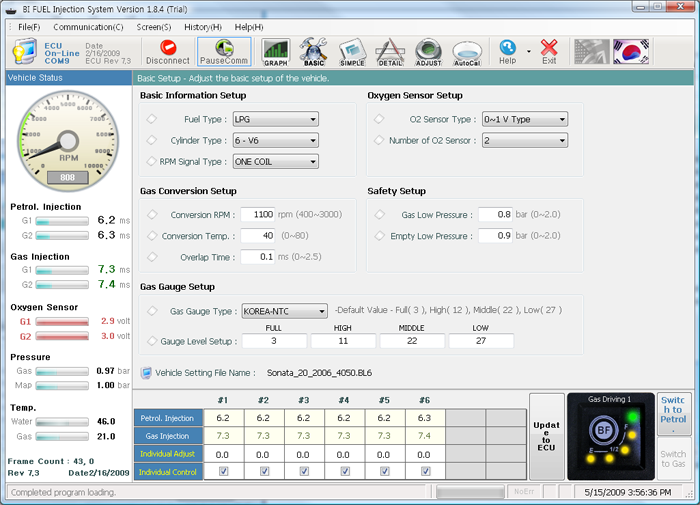Click the ECU On-Line lightbulb monitor icon
The width and height of the screenshot is (700, 505).
point(25,52)
